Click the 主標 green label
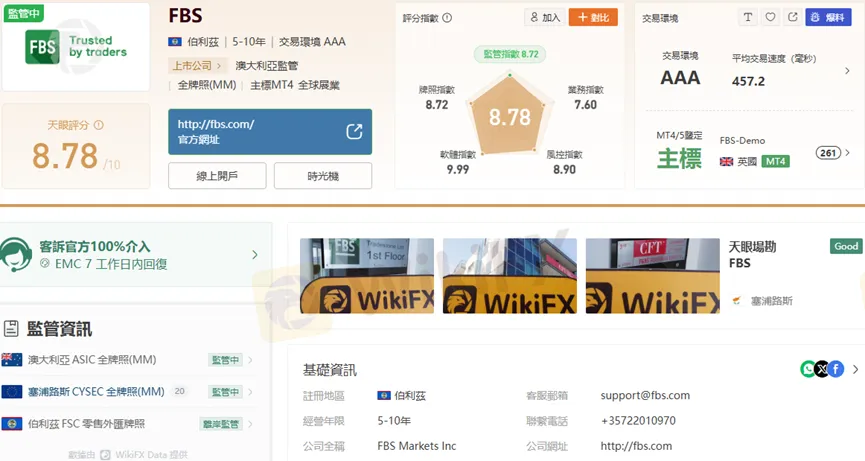 [680, 159]
